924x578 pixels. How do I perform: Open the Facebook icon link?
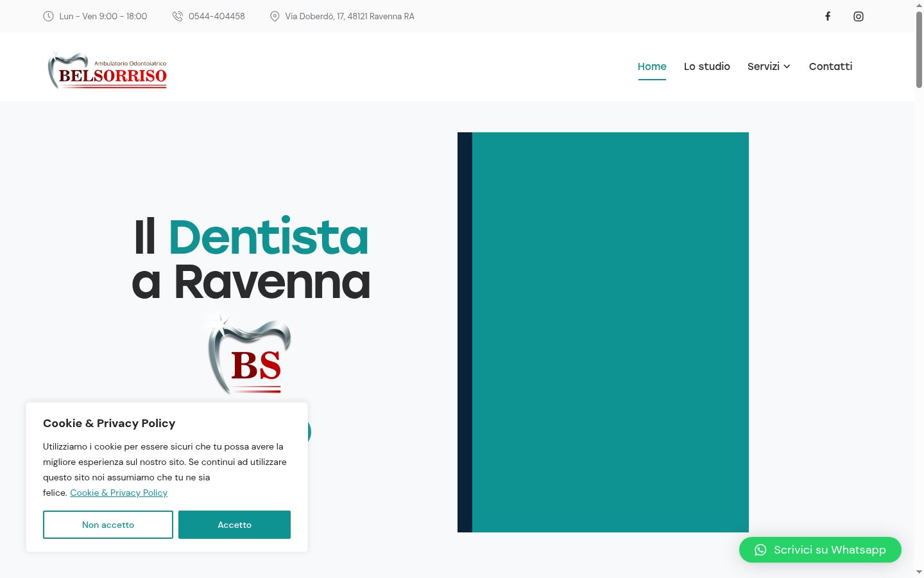point(828,16)
